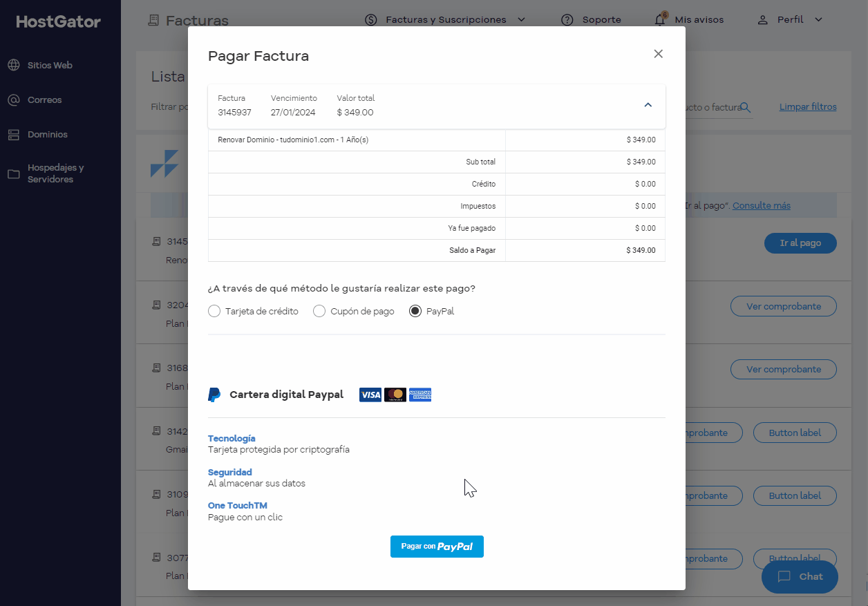Click the dollar icon beside Facturas y Suscripciones
868x606 pixels.
pyautogui.click(x=371, y=20)
